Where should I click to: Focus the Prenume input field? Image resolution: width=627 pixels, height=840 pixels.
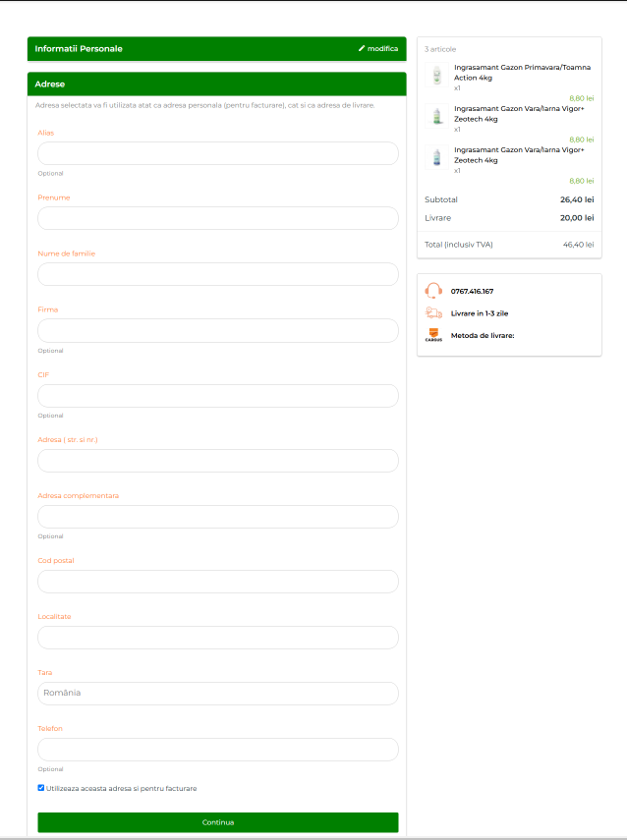[218, 218]
